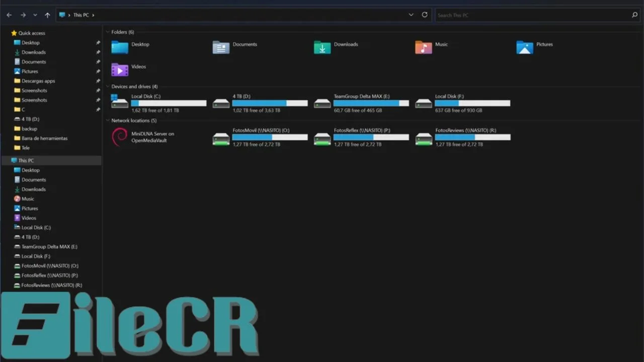Open FotosReviews (\\NASITO) (R:) in sidebar
Viewport: 644px width, 362px height.
tap(52, 285)
